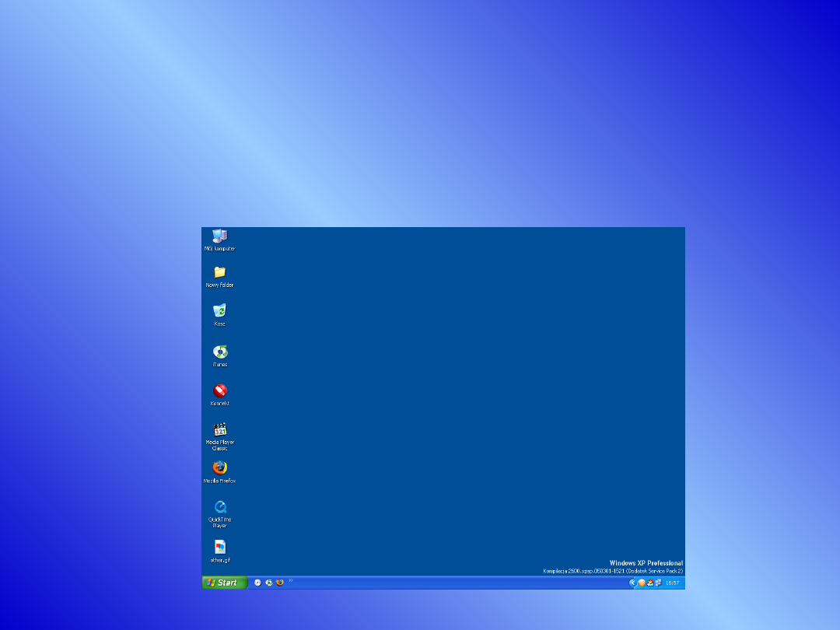The width and height of the screenshot is (840, 630).
Task: Select the Mozilla Firefox desktop shortcut
Action: 219,472
